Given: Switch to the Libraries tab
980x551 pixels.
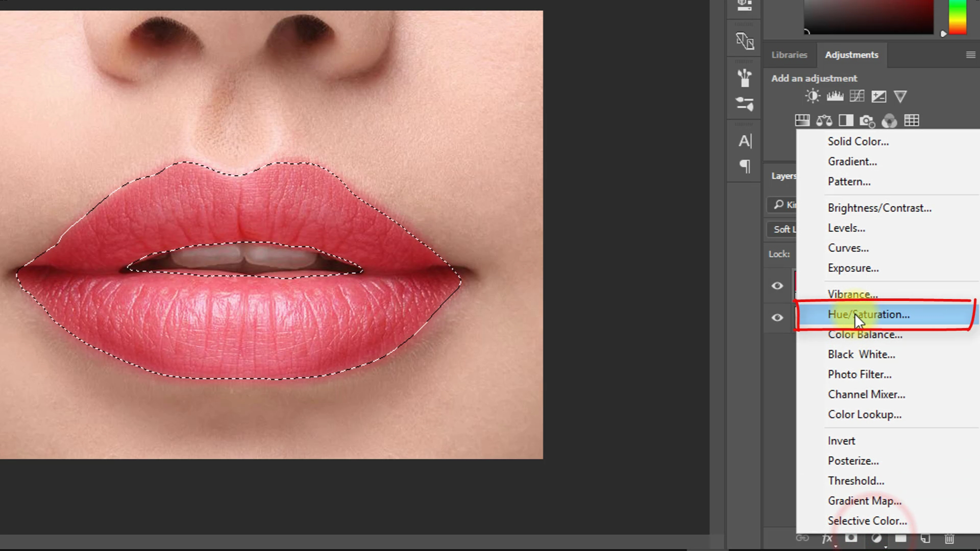Looking at the screenshot, I should click(x=789, y=55).
